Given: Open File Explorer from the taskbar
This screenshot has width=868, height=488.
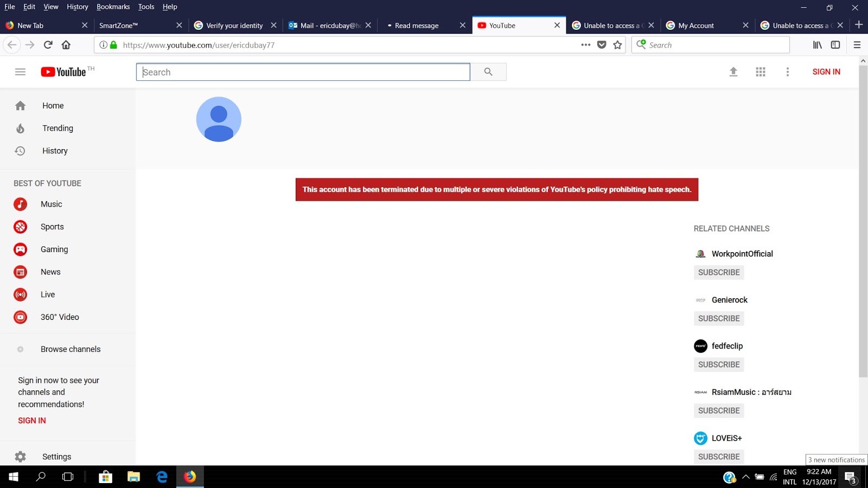Looking at the screenshot, I should pos(133,477).
